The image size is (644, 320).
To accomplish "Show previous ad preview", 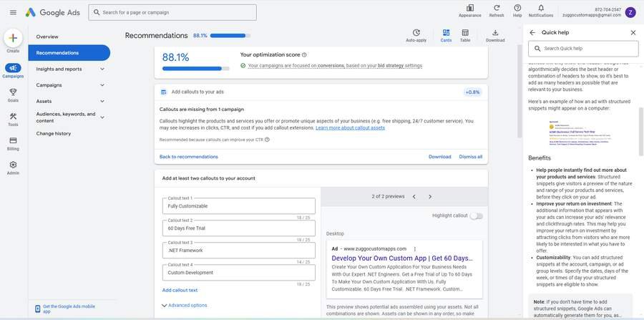I will (414, 197).
